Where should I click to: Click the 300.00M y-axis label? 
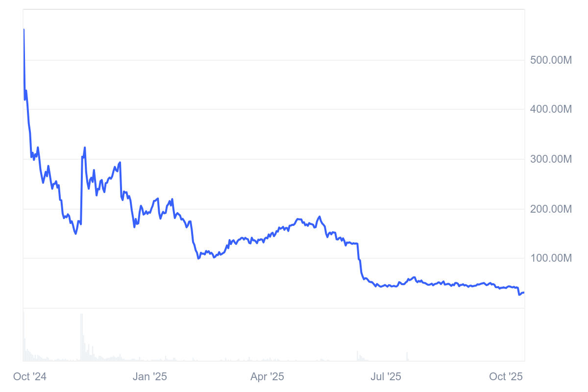(x=551, y=159)
